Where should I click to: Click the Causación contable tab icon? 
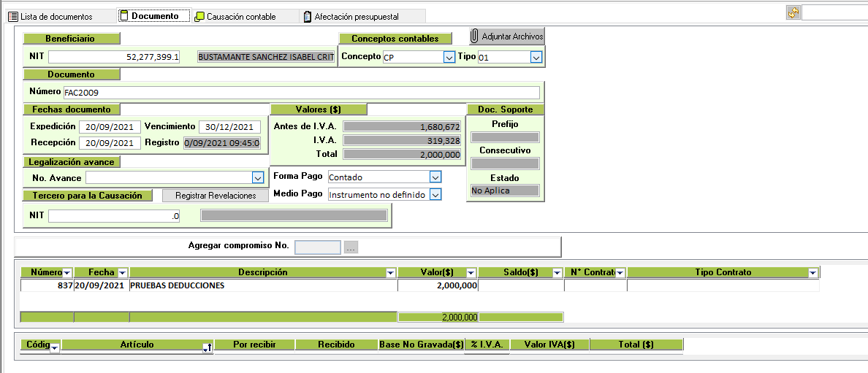(199, 16)
